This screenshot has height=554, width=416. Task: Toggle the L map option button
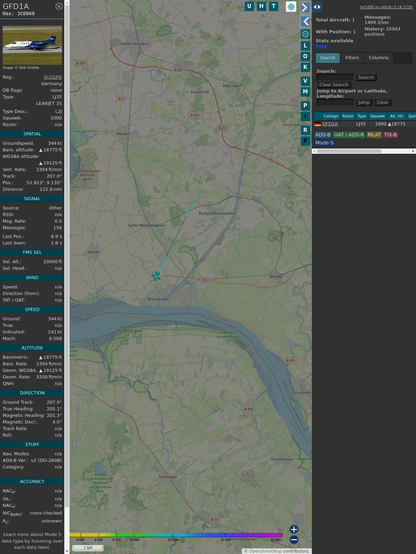(305, 46)
